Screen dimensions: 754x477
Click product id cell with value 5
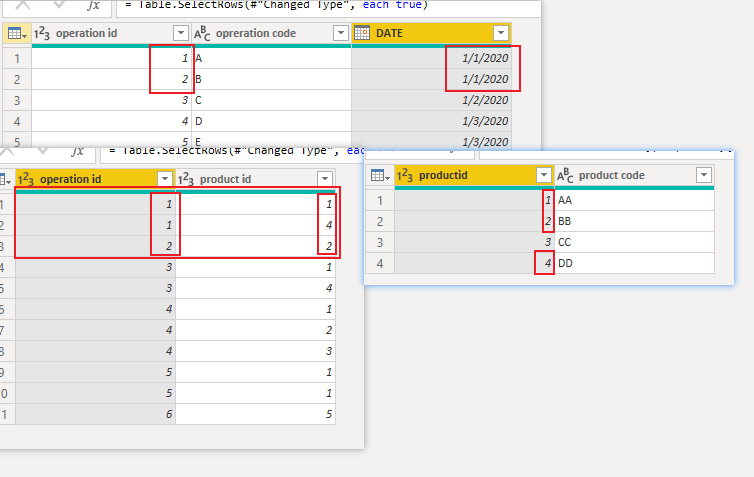(255, 414)
